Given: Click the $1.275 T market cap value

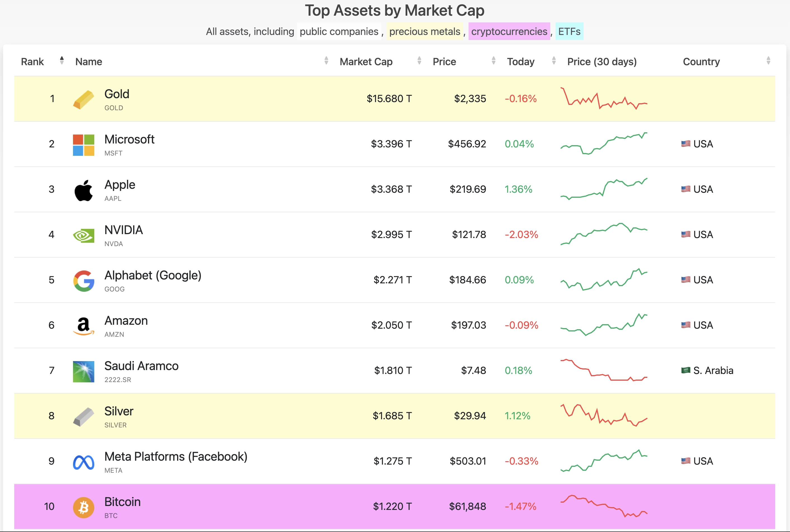Looking at the screenshot, I should coord(392,461).
